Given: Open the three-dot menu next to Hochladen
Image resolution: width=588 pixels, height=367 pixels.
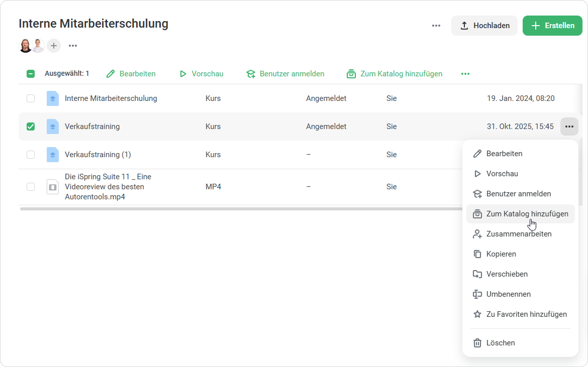Looking at the screenshot, I should click(x=436, y=26).
